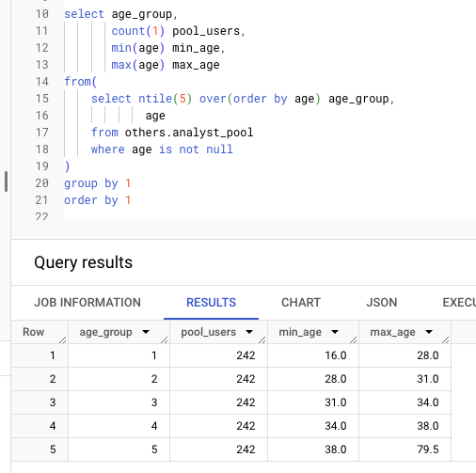Click the Query results heading
The image size is (476, 473).
[83, 262]
